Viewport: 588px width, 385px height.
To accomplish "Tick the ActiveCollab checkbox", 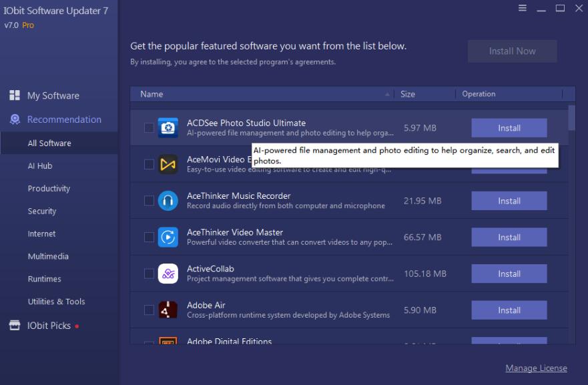I will tap(149, 274).
